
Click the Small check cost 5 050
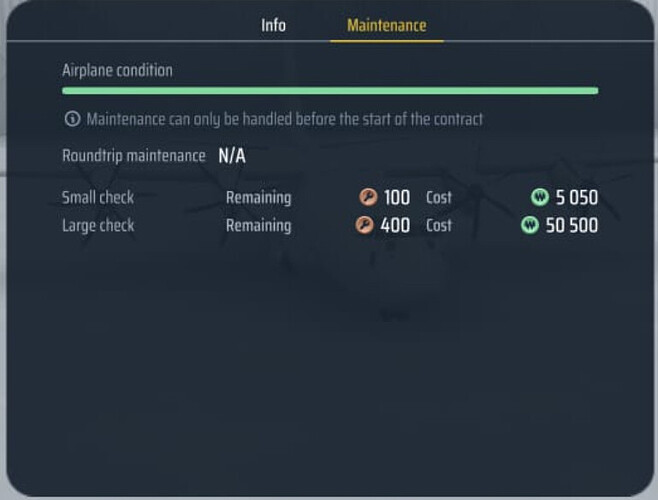[x=578, y=197]
